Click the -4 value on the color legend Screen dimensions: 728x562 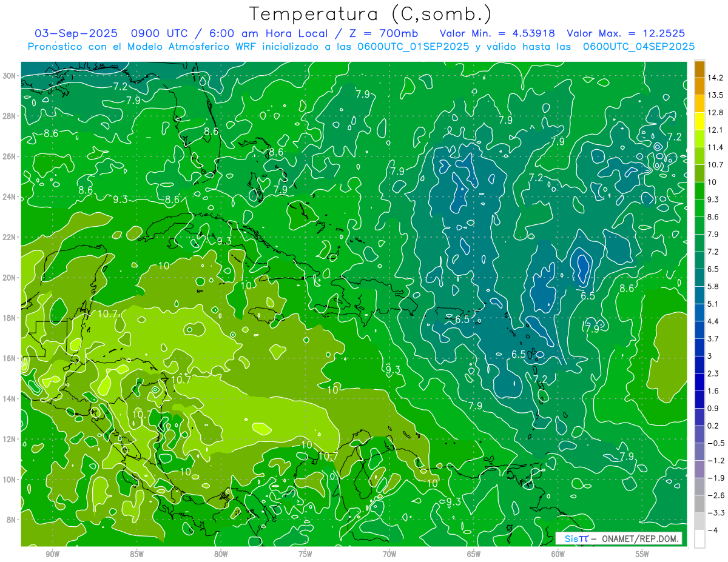(713, 530)
